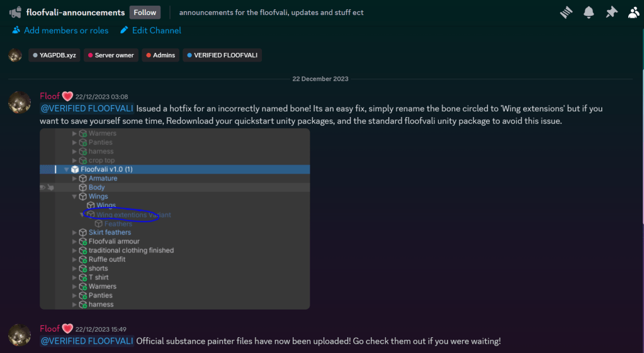Toggle the member list icon
Image resolution: width=644 pixels, height=353 pixels.
click(x=633, y=13)
